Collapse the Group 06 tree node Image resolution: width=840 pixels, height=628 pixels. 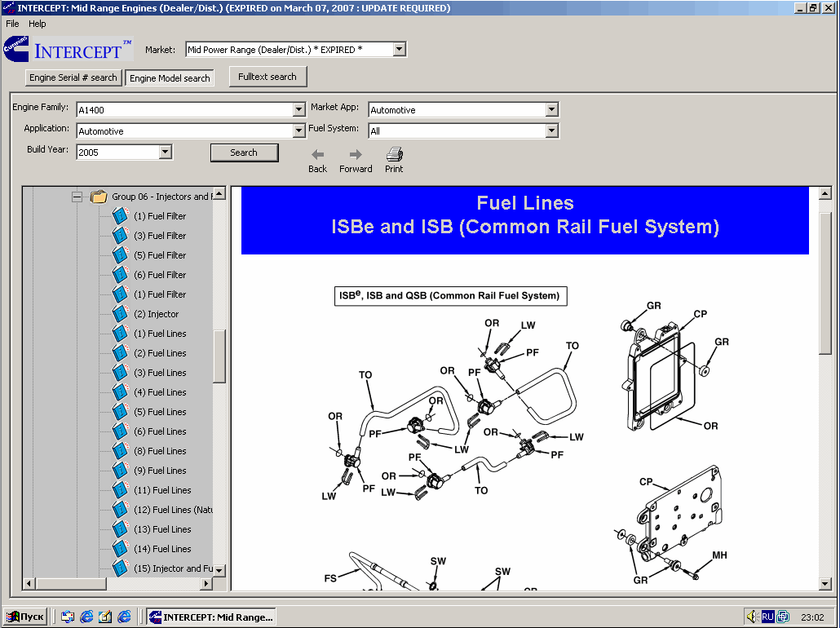click(x=77, y=197)
